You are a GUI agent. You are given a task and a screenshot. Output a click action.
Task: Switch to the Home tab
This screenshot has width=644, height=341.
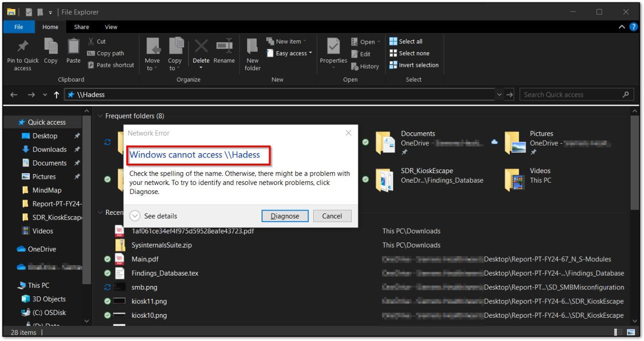(50, 27)
